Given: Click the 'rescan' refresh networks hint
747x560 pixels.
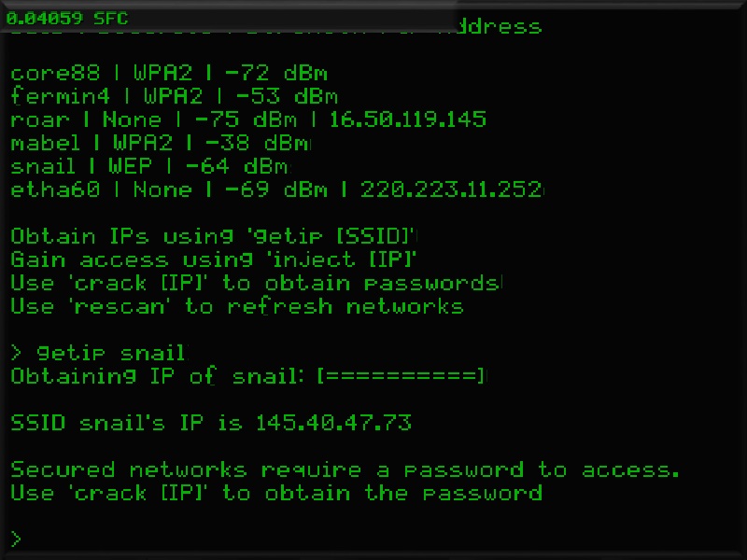Looking at the screenshot, I should [x=237, y=307].
